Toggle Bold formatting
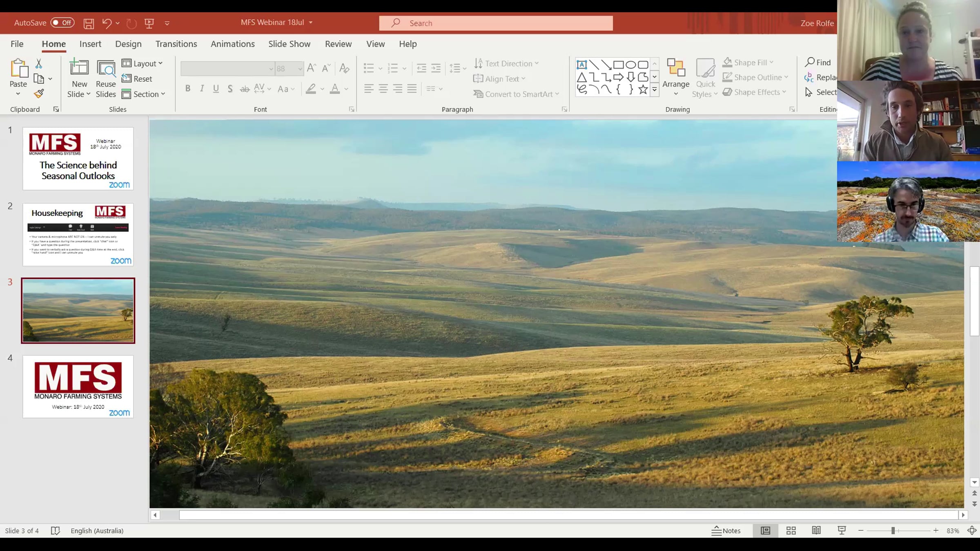 pyautogui.click(x=188, y=89)
